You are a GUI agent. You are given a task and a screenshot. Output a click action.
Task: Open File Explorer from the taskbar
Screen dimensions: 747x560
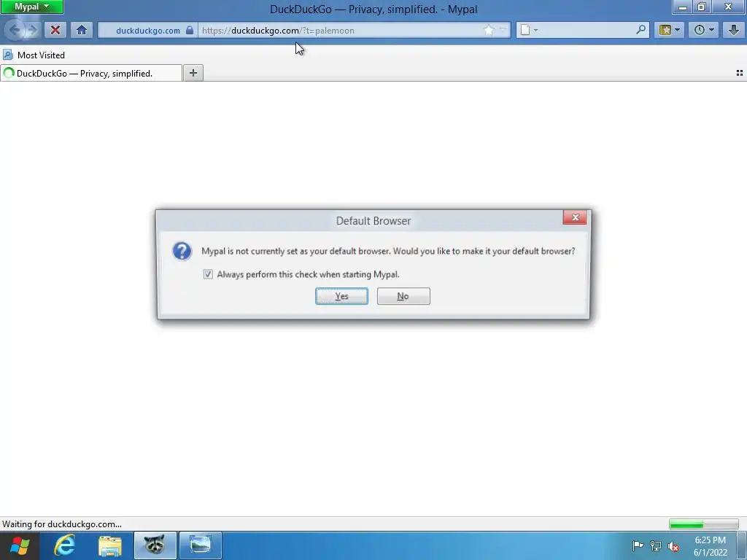(110, 545)
